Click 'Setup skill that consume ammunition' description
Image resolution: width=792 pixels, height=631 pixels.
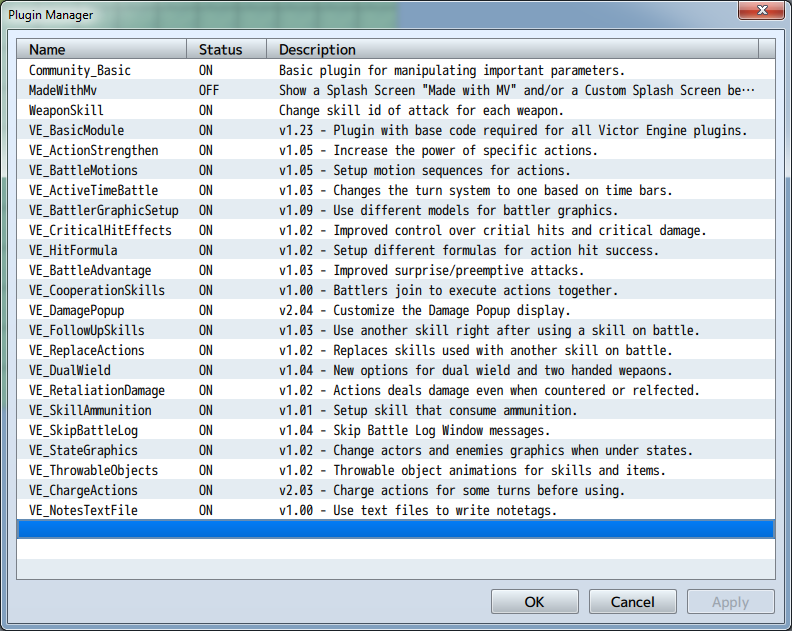(428, 411)
